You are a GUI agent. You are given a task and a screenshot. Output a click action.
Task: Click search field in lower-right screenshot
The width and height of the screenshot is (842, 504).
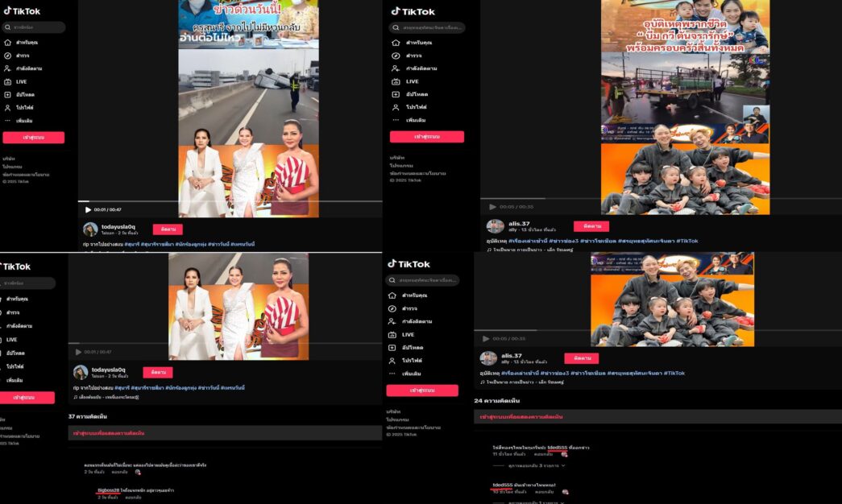[x=422, y=280]
